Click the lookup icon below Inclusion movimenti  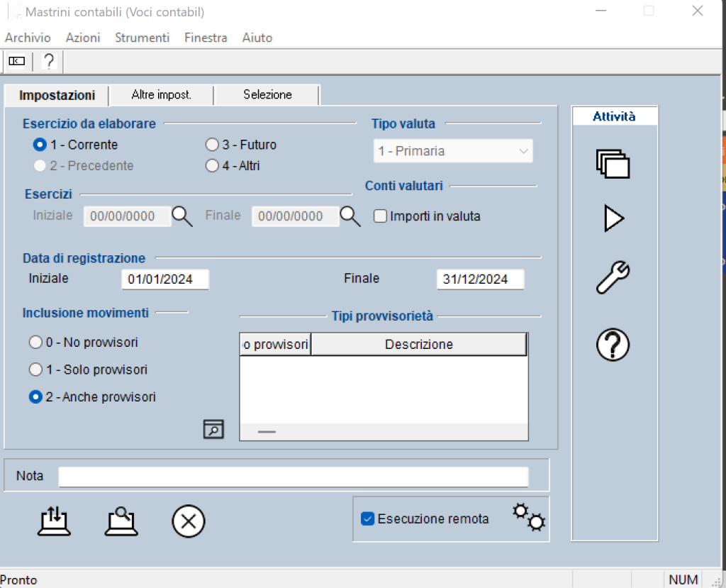213,428
